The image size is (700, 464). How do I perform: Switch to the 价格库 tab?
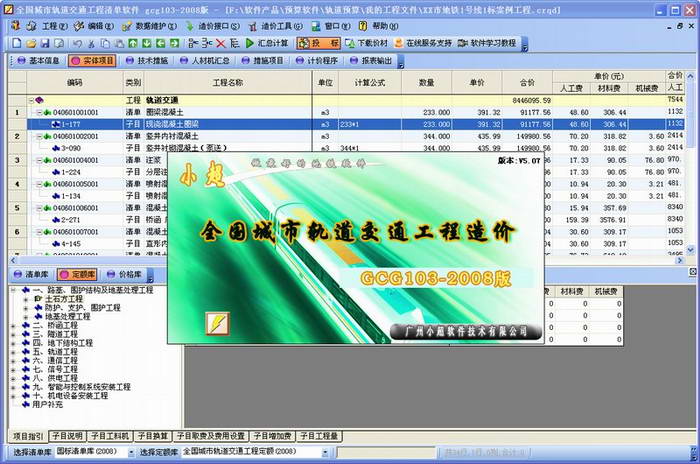(125, 275)
